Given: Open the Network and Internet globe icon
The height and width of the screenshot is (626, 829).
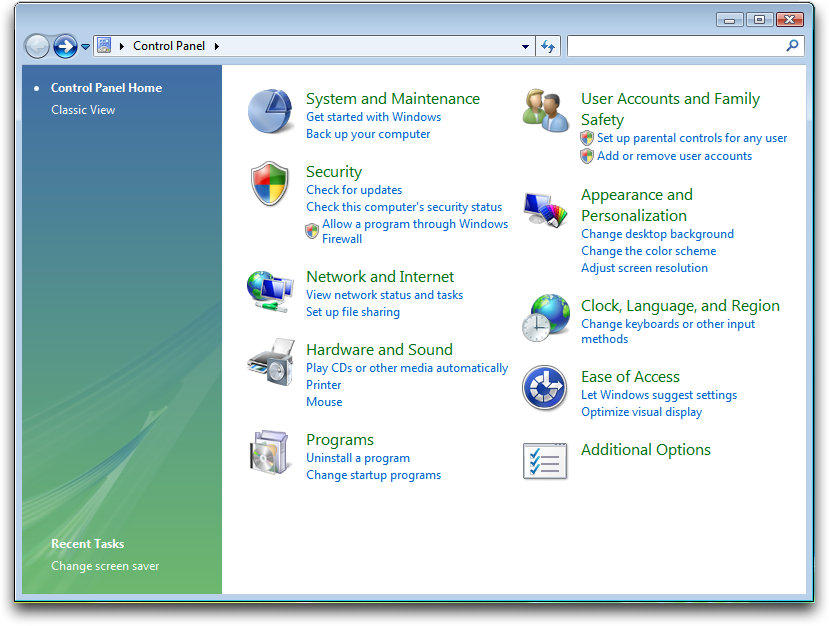Looking at the screenshot, I should (270, 291).
